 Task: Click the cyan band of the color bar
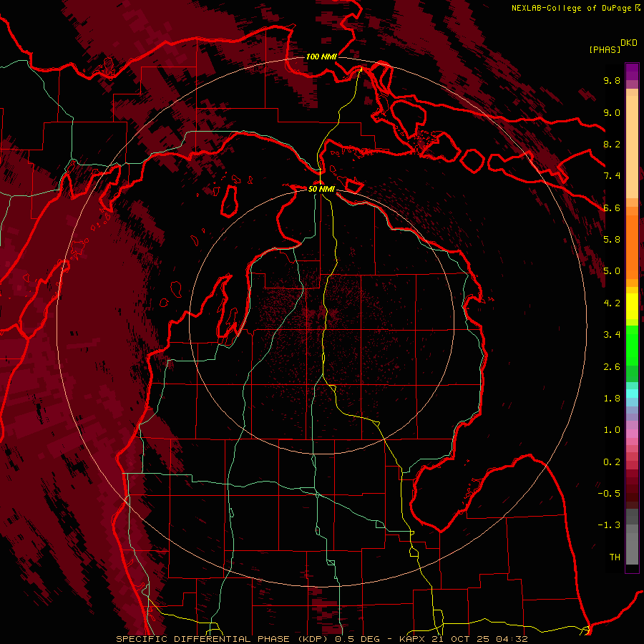pos(632,394)
